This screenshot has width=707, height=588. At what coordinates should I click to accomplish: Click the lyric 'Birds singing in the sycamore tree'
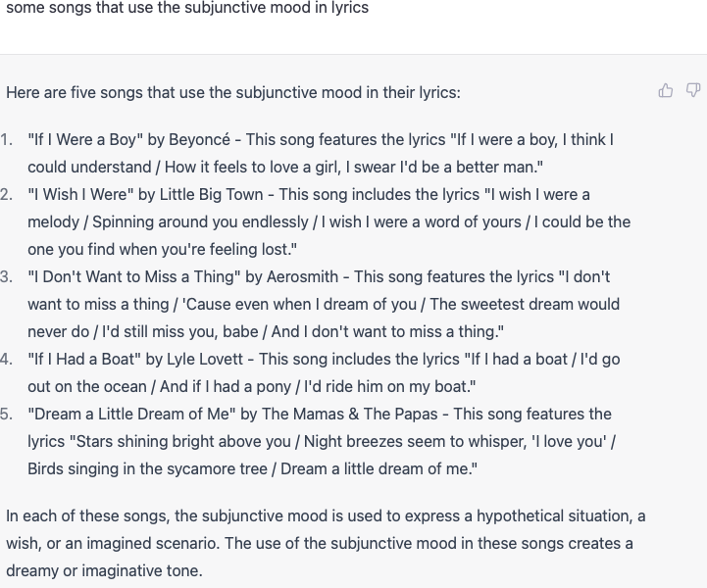[147, 469]
